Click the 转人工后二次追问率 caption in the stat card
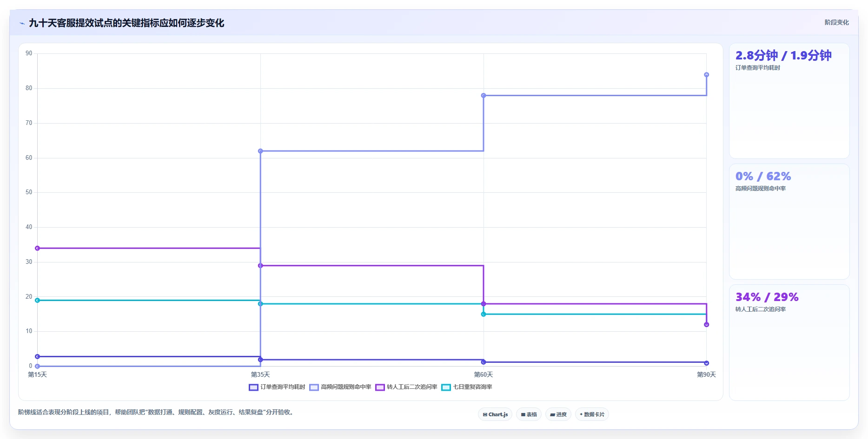This screenshot has width=868, height=439. coord(761,309)
